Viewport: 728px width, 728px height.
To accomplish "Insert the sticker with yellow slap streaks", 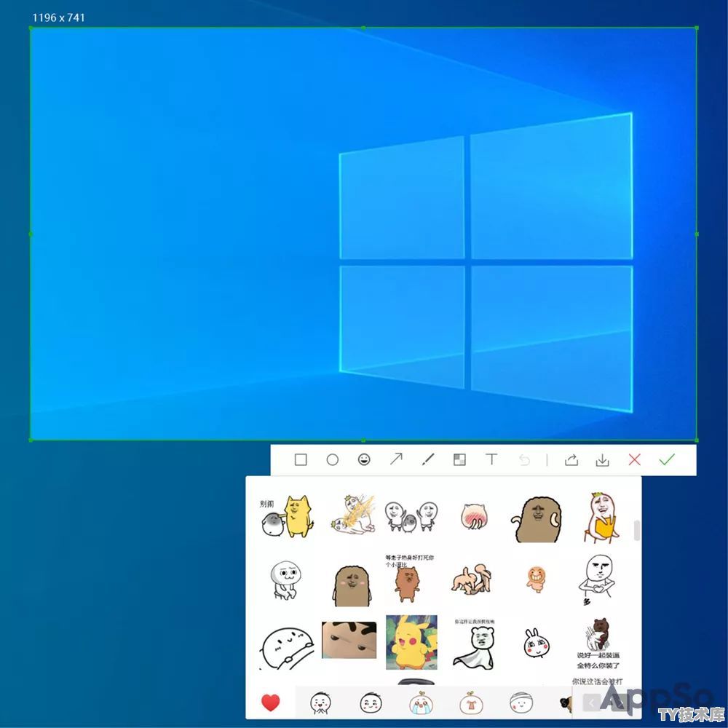I will 354,515.
